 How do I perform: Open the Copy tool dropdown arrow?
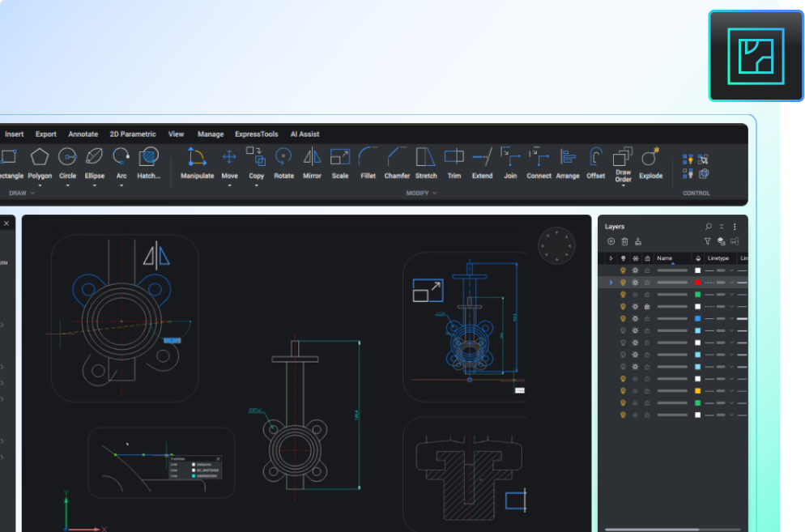(x=256, y=185)
